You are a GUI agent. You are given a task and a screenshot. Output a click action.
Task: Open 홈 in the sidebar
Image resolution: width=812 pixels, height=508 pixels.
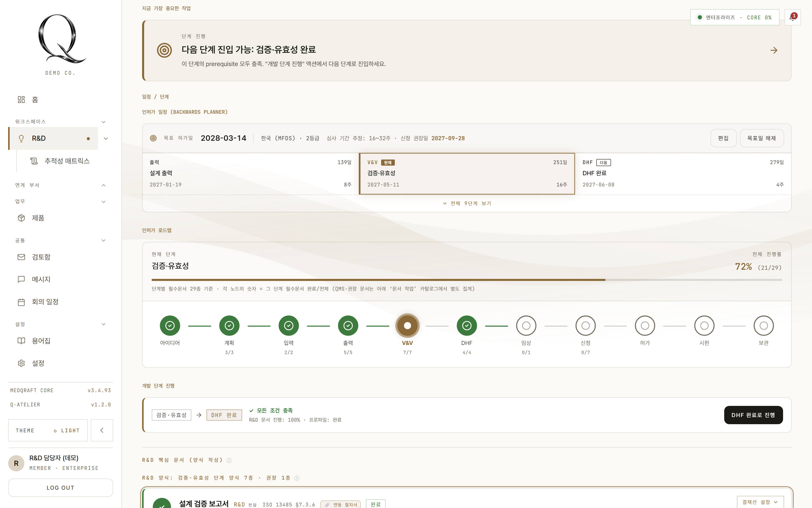[x=60, y=100]
